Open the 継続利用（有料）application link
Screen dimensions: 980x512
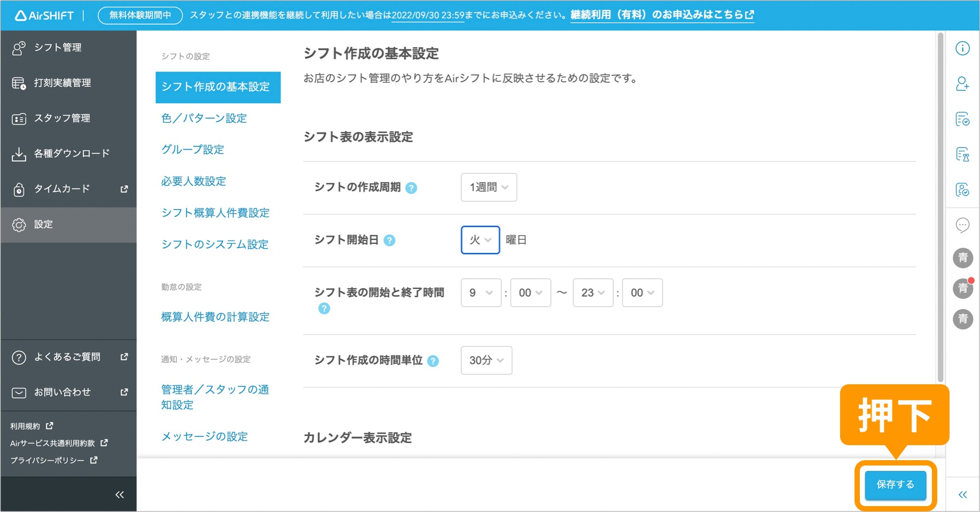pos(661,15)
